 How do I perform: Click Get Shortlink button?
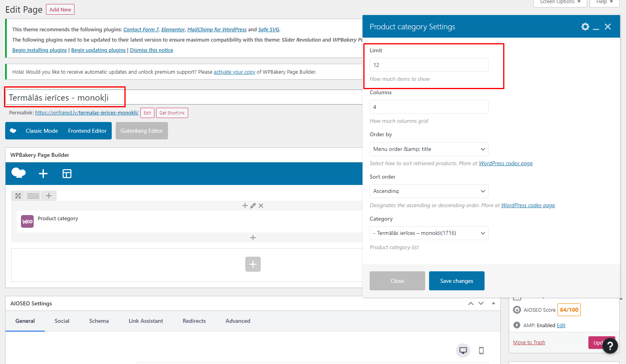click(x=172, y=113)
